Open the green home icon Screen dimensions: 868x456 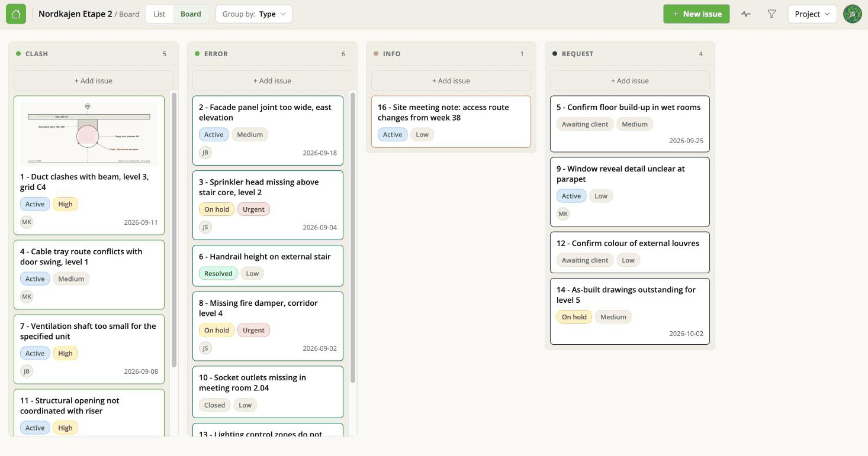point(16,14)
